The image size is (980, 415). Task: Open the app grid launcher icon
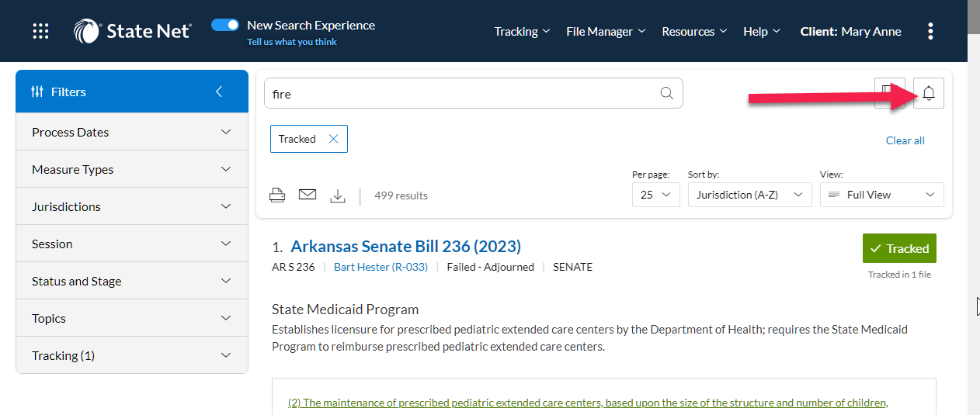click(40, 31)
